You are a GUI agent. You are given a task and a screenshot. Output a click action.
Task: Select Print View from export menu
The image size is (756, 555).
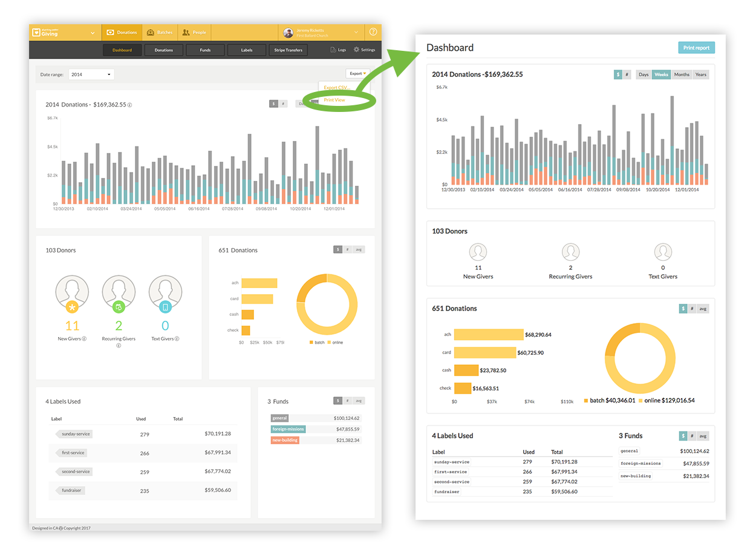click(x=334, y=100)
